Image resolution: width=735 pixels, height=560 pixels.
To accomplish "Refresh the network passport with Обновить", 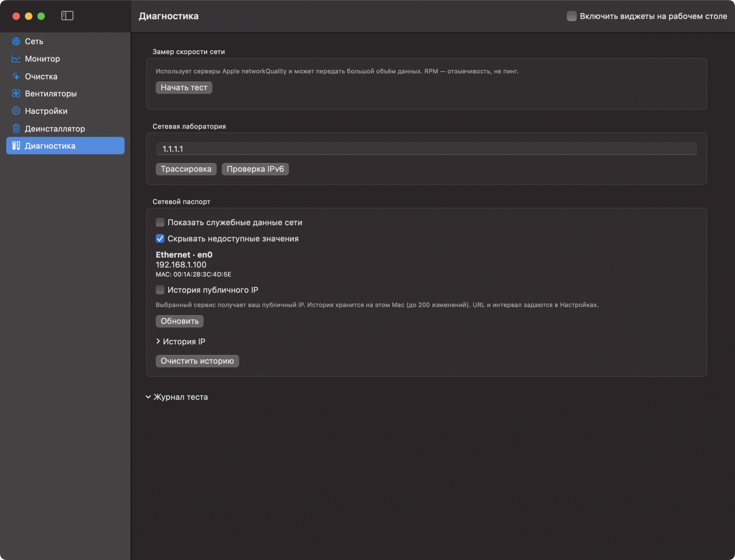I will 180,321.
